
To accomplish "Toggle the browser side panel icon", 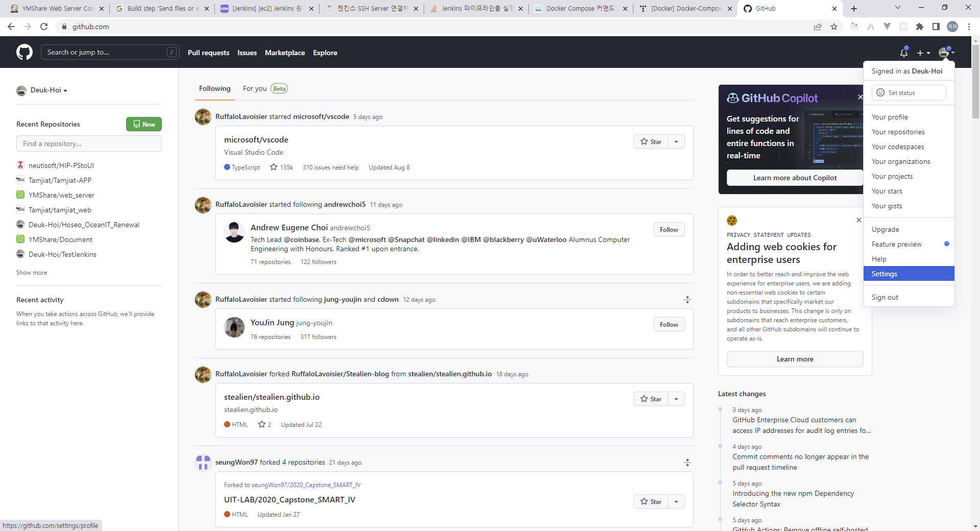I will [x=936, y=27].
